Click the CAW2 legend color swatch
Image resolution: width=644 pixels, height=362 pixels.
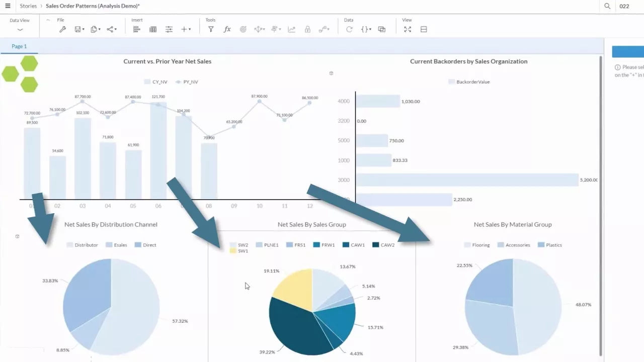click(x=376, y=245)
